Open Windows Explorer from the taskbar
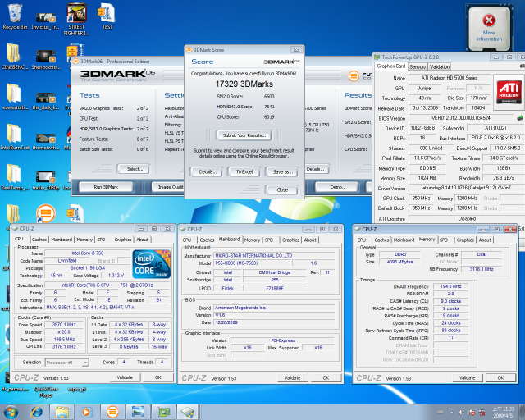The image size is (525, 420). point(62,412)
